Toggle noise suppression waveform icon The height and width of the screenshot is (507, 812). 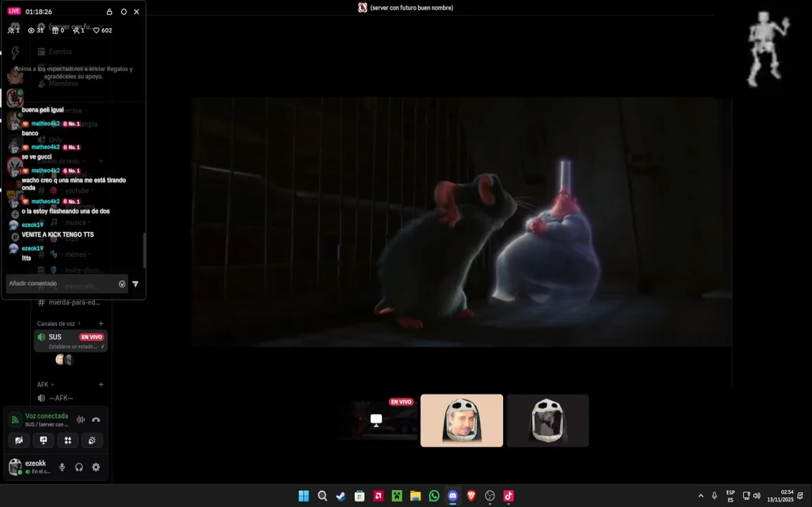80,420
